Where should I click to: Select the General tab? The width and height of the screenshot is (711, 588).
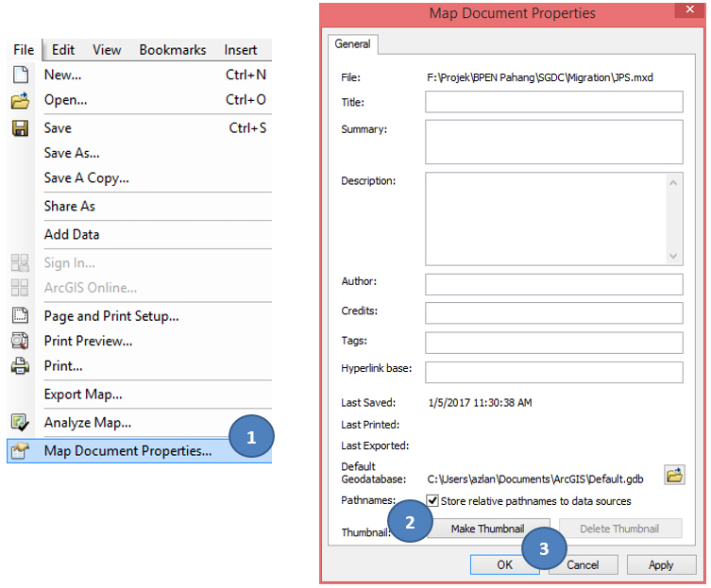pos(353,44)
